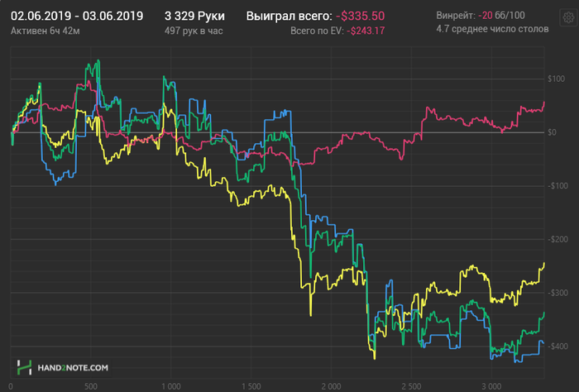Open the graph settings gear icon
The height and width of the screenshot is (392, 579).
[x=568, y=17]
